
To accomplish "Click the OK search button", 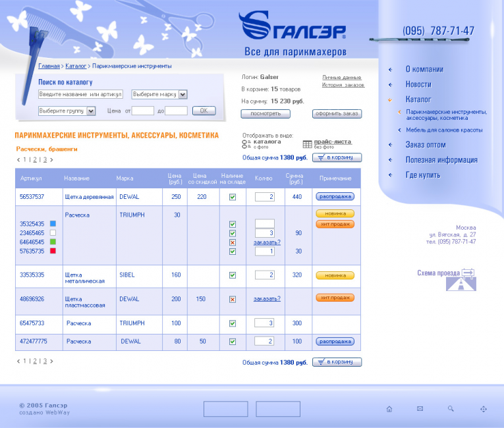I will (x=204, y=111).
